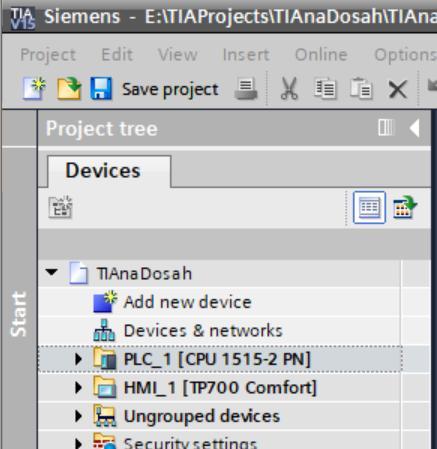Click the vertical Start sidebar tab

coord(19,314)
